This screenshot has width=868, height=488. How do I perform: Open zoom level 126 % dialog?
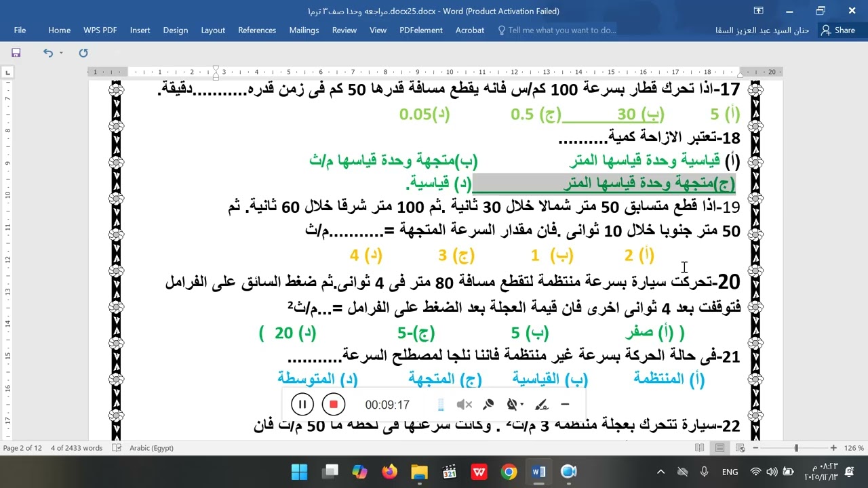(854, 448)
